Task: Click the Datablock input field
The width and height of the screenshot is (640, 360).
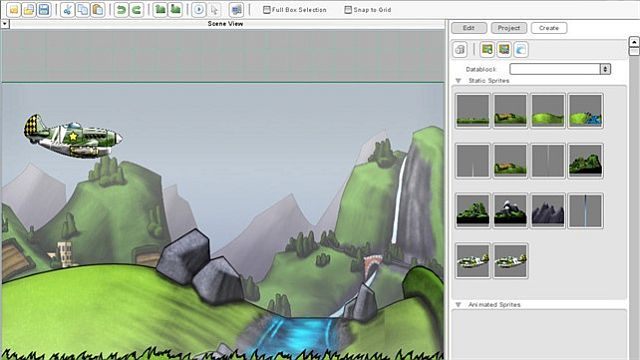Action: 555,69
